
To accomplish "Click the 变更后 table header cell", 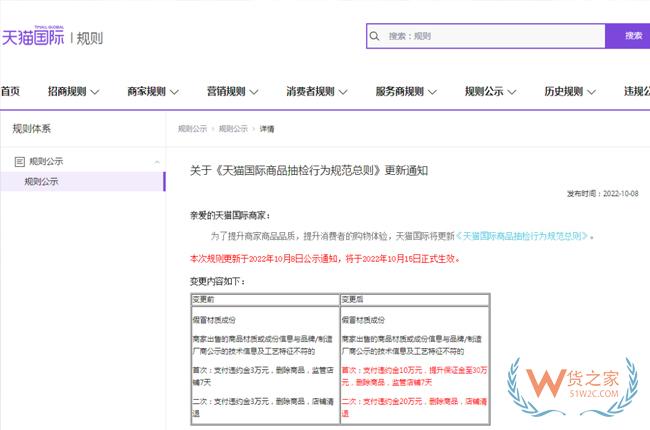I will (415, 299).
